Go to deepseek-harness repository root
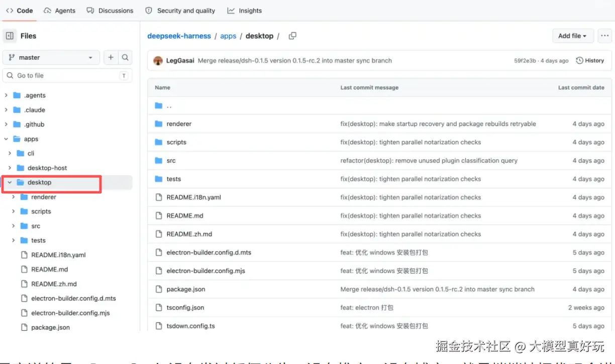The height and width of the screenshot is (364, 615). coord(179,36)
